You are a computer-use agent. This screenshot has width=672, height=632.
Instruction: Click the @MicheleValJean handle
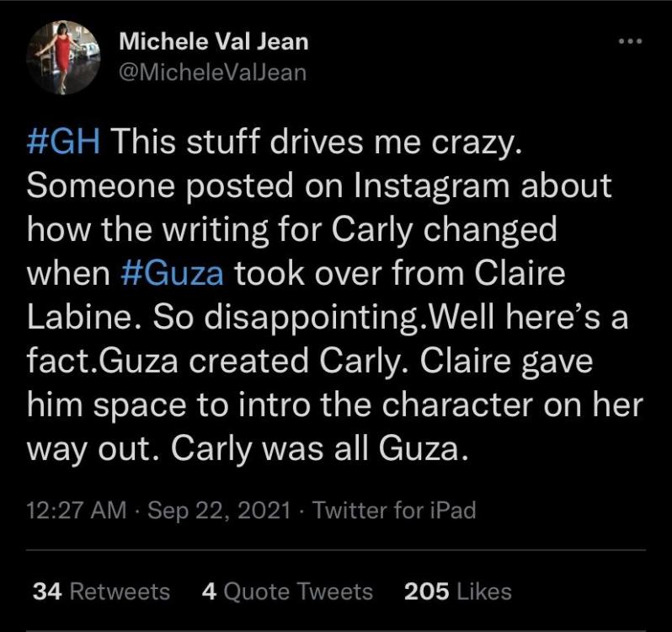(212, 72)
